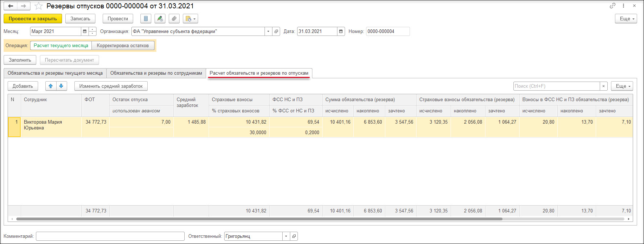
Task: Open the top Еще menu
Action: [x=626, y=19]
